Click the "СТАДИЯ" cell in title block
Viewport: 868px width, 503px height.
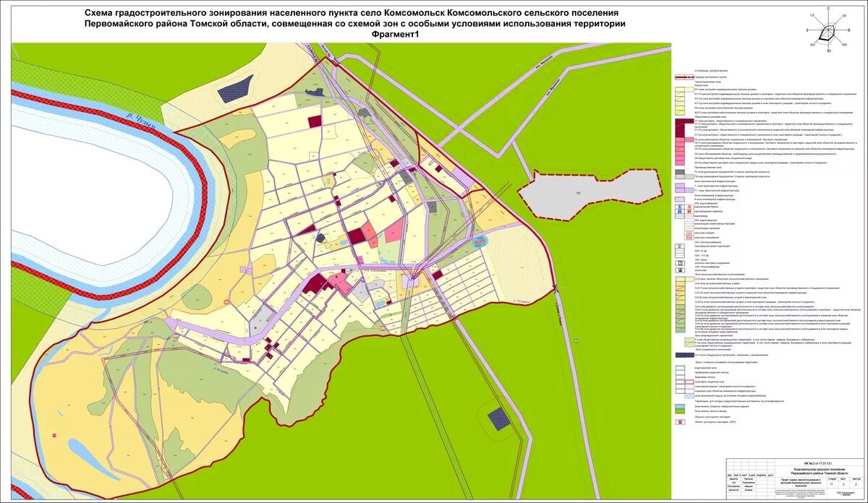coord(832,479)
